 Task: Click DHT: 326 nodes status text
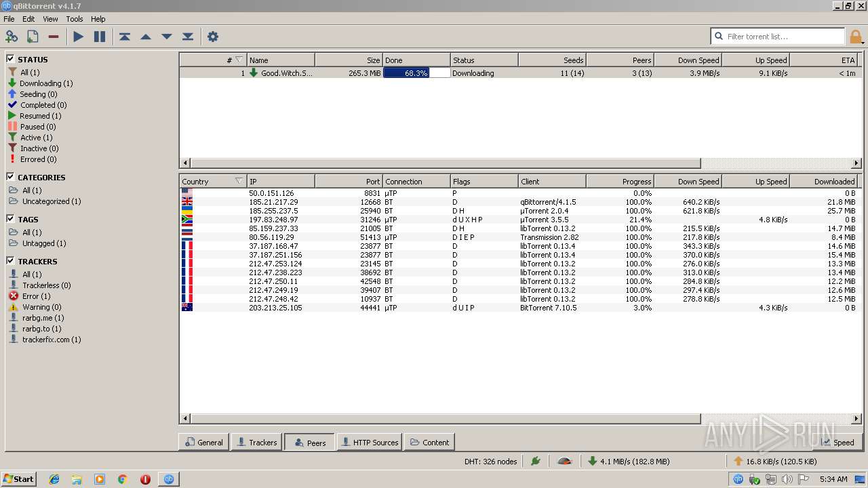tap(490, 462)
